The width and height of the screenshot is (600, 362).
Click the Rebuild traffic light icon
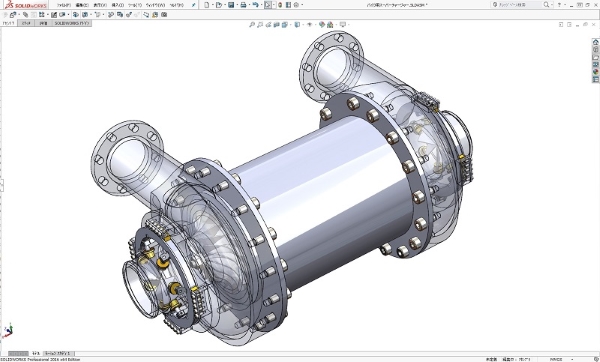pos(280,5)
